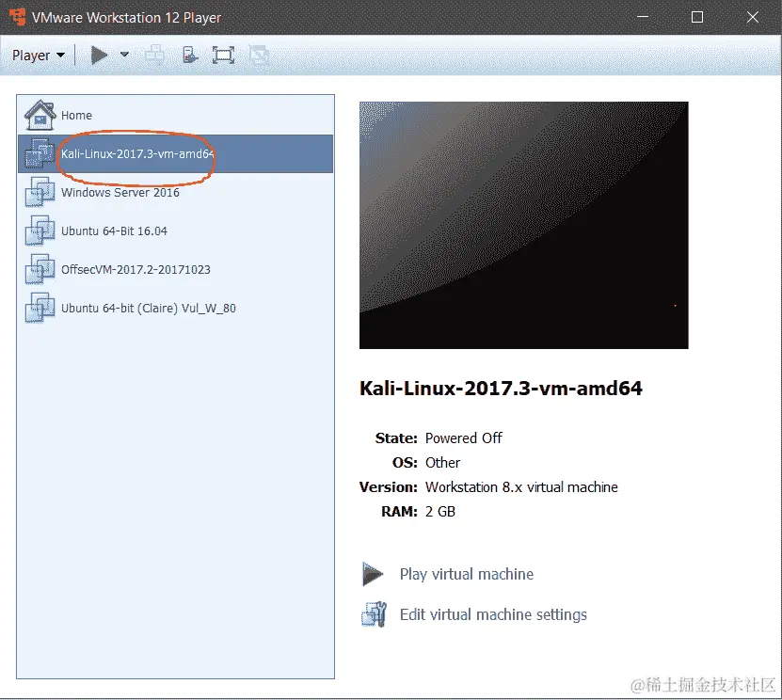Click the Play virtual machine link
This screenshot has height=700, width=782.
click(x=467, y=574)
